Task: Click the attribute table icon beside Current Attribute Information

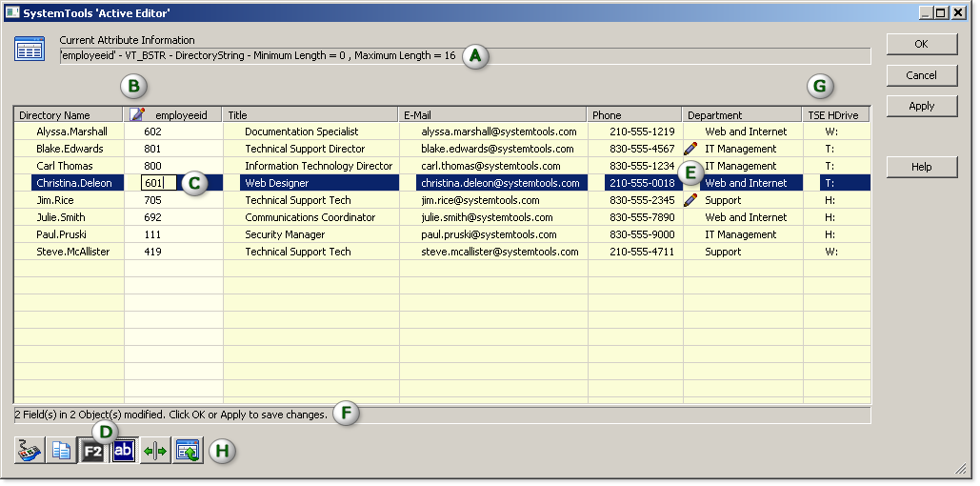Action: click(30, 50)
